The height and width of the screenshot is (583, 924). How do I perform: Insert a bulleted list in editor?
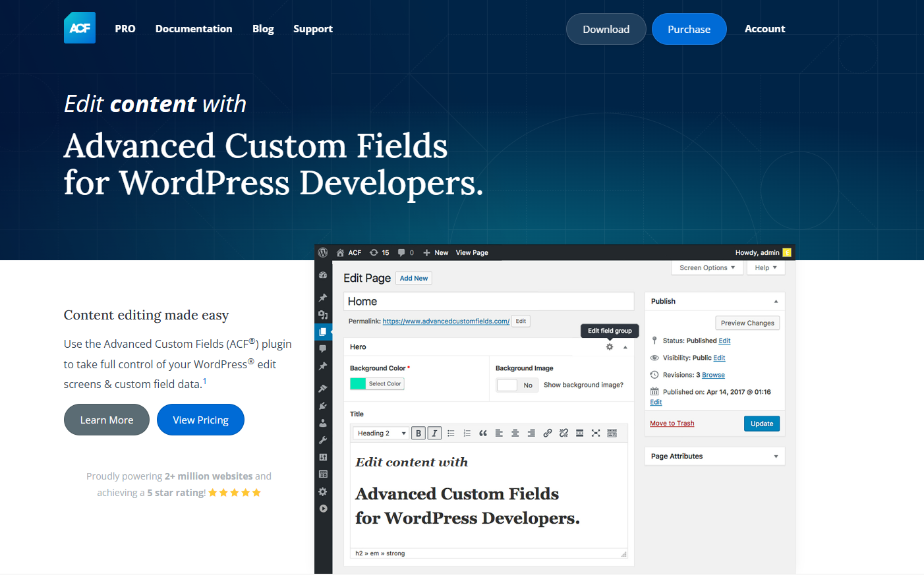(451, 433)
